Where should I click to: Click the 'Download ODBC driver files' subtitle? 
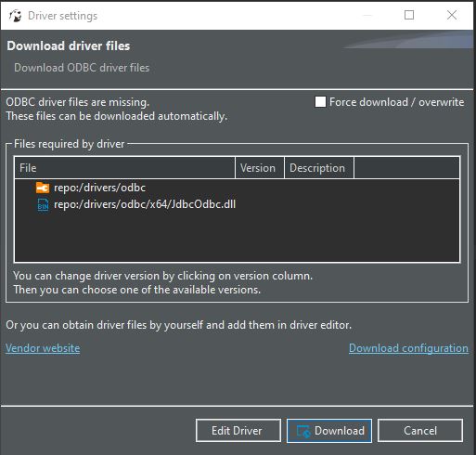point(82,68)
